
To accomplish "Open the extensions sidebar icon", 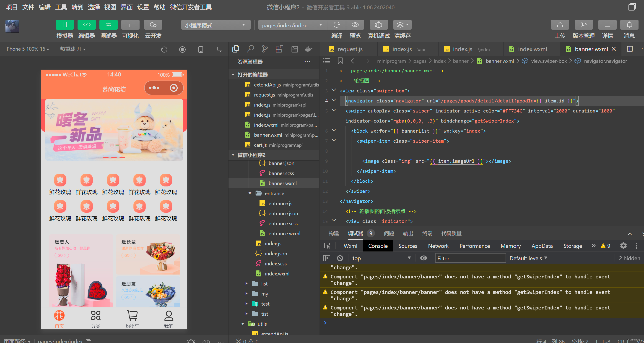I will 280,49.
